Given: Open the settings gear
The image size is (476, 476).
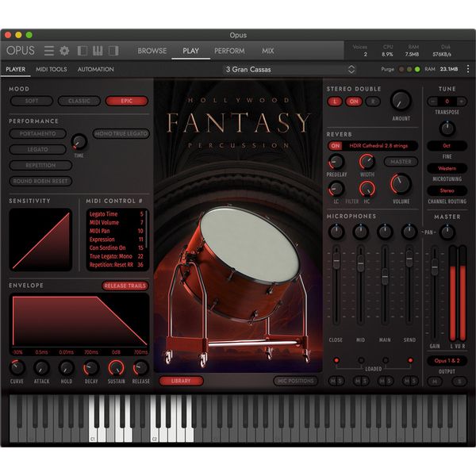Looking at the screenshot, I should [64, 51].
